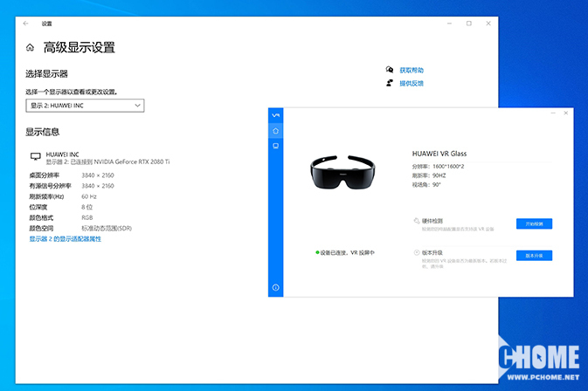588x391 pixels.
Task: Open the screen projection icon in VR sidebar
Action: pos(275,146)
